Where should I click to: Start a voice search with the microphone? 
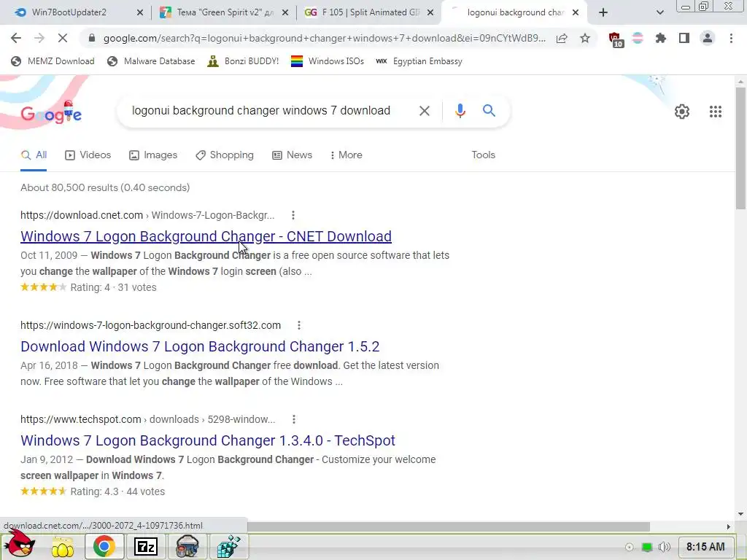click(460, 111)
